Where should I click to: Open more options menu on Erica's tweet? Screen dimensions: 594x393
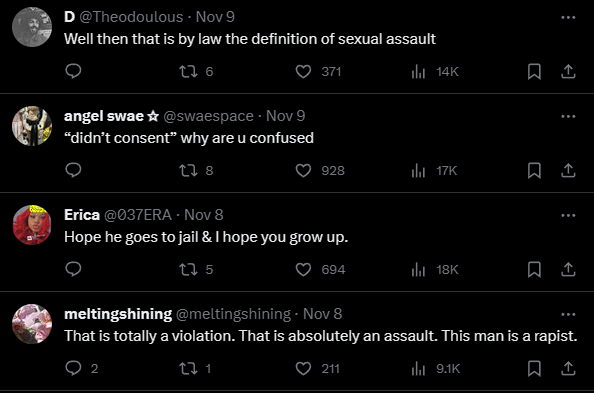point(568,215)
